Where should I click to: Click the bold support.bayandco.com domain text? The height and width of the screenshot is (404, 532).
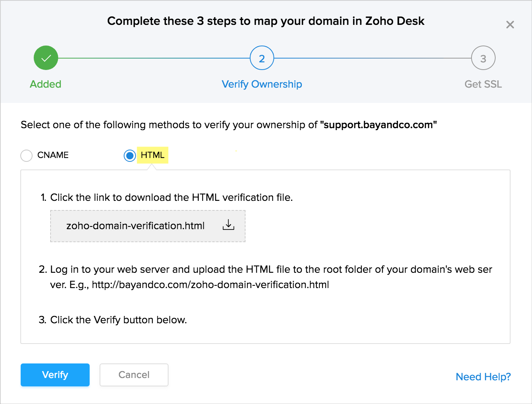[378, 125]
